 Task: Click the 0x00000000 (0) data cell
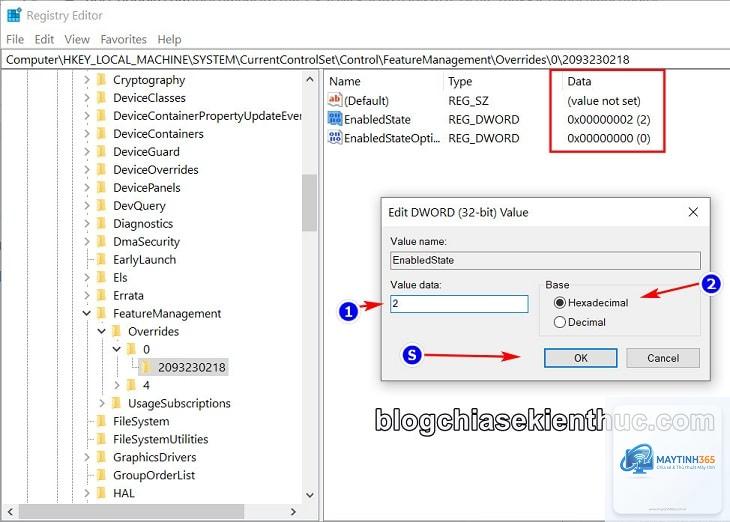pos(608,138)
